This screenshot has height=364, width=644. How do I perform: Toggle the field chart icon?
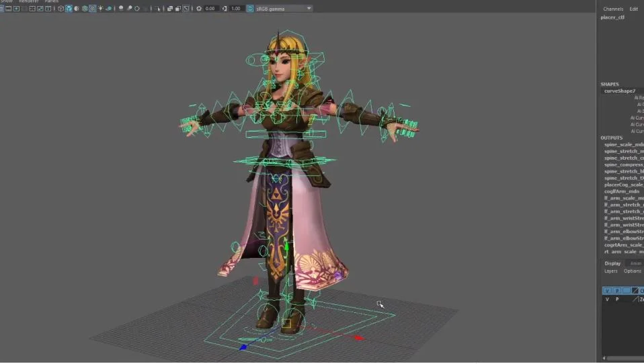pyautogui.click(x=32, y=9)
